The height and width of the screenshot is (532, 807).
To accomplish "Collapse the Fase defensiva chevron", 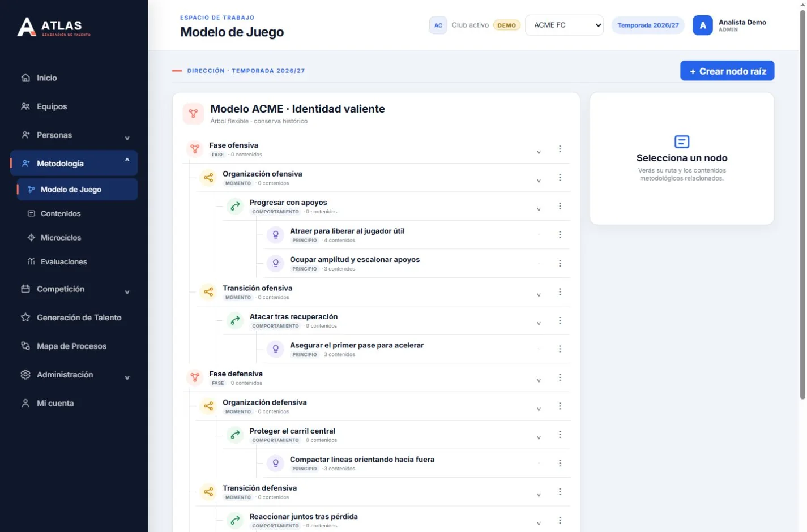I will (x=539, y=381).
